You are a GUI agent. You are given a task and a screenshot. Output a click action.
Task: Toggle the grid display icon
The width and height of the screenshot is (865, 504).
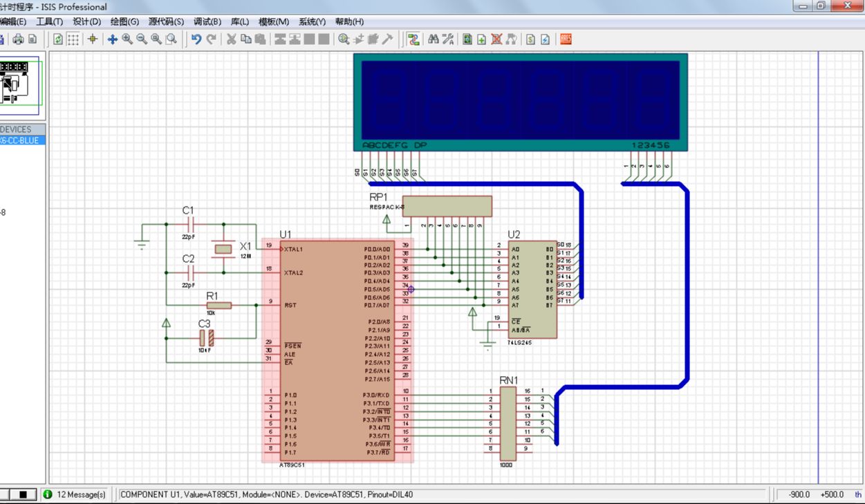click(x=73, y=39)
